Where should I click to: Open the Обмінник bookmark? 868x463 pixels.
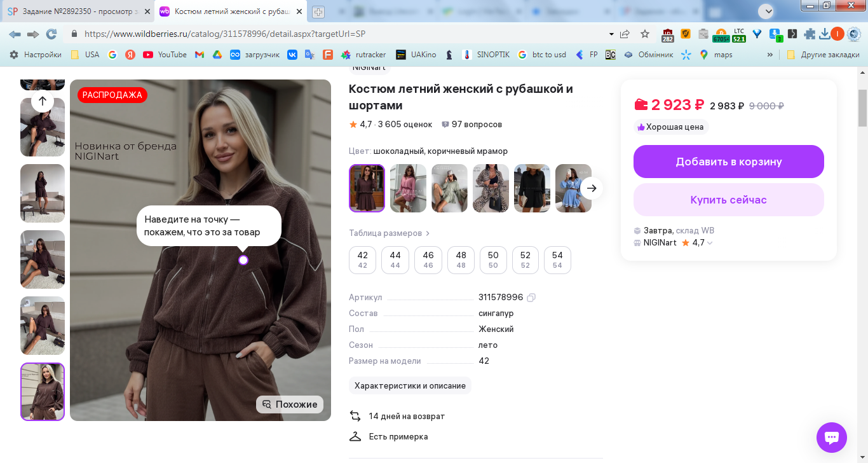click(x=649, y=55)
